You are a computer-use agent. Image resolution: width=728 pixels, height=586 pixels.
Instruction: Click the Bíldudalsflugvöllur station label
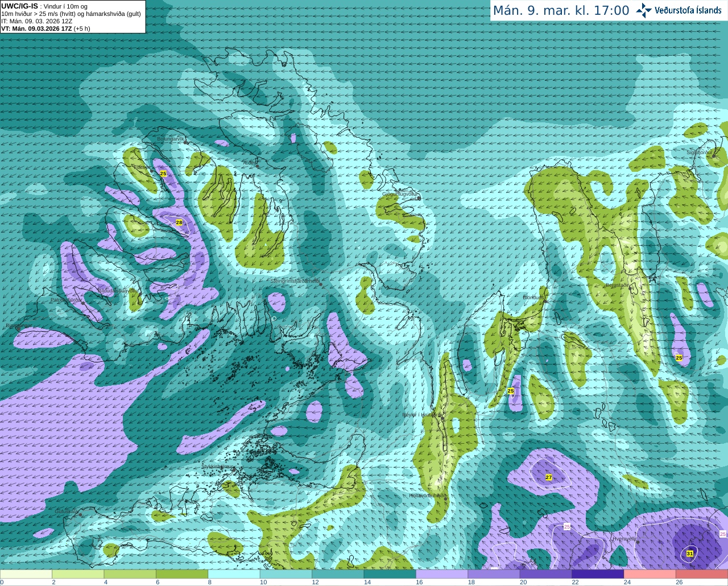[118, 290]
